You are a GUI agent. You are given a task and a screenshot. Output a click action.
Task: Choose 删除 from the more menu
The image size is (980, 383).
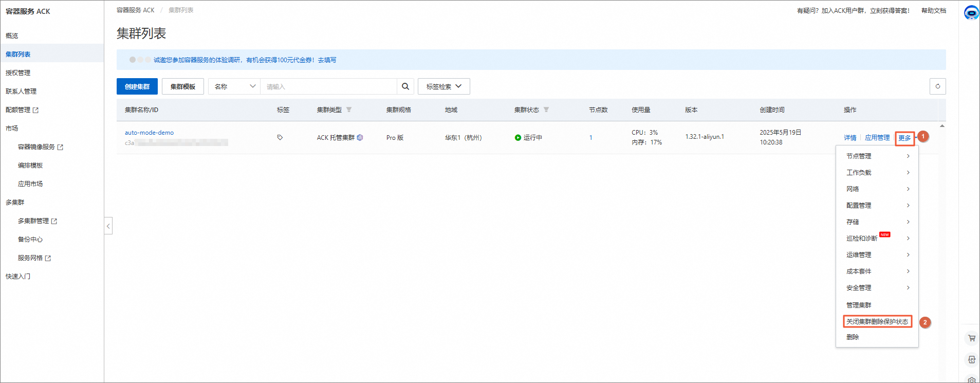pos(853,337)
